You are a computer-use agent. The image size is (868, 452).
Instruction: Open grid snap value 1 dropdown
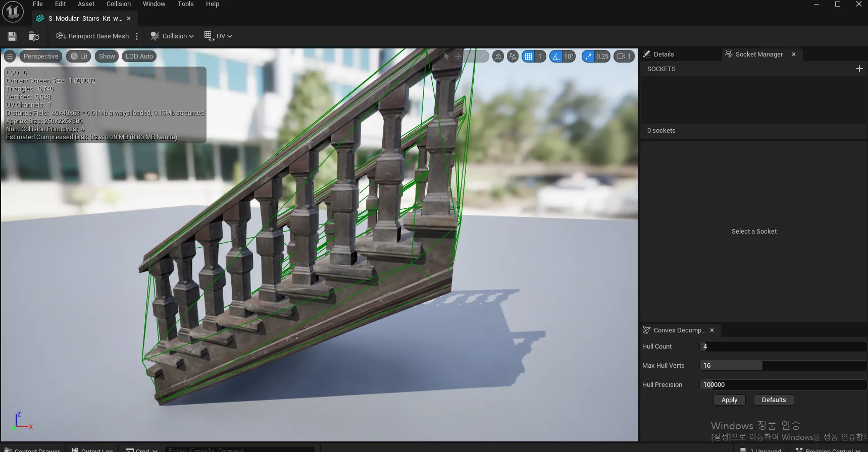(540, 56)
